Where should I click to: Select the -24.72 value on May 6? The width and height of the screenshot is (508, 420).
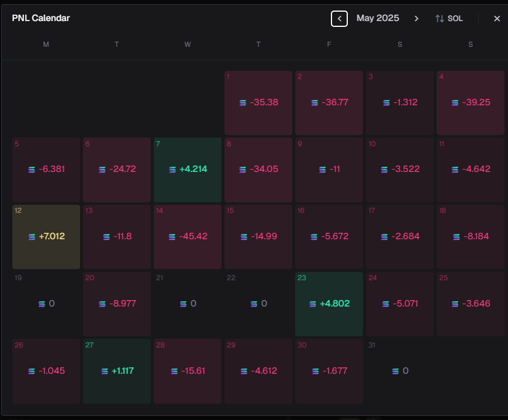click(x=122, y=169)
